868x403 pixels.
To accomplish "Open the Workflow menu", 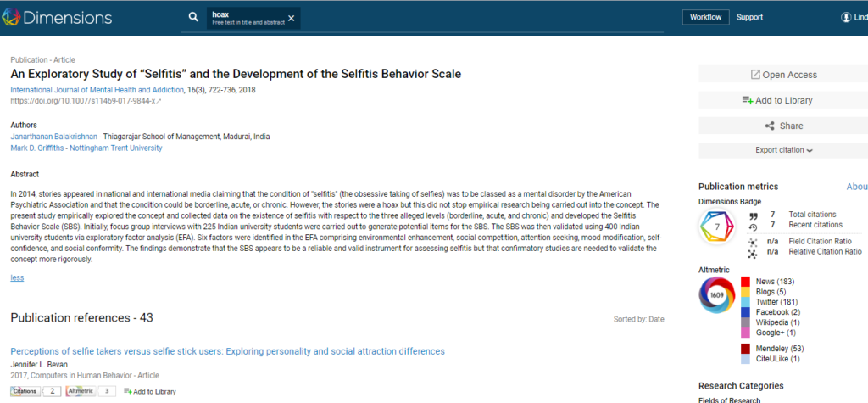I will coord(705,17).
